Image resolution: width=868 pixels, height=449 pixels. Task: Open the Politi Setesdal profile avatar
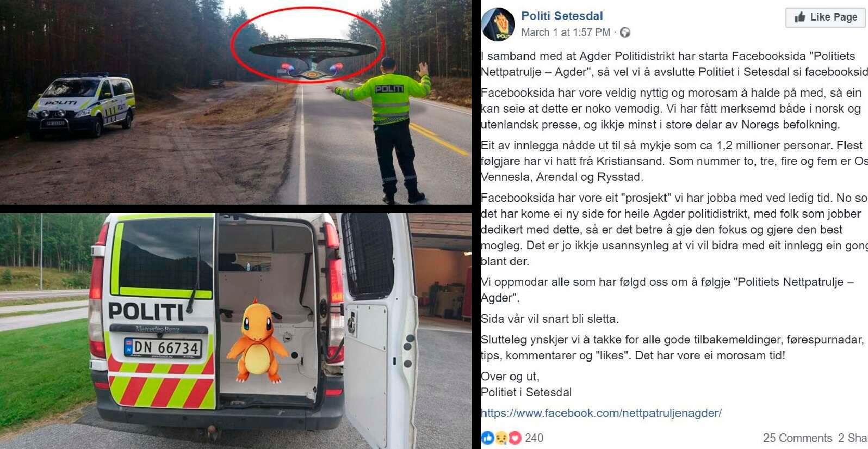(x=498, y=24)
